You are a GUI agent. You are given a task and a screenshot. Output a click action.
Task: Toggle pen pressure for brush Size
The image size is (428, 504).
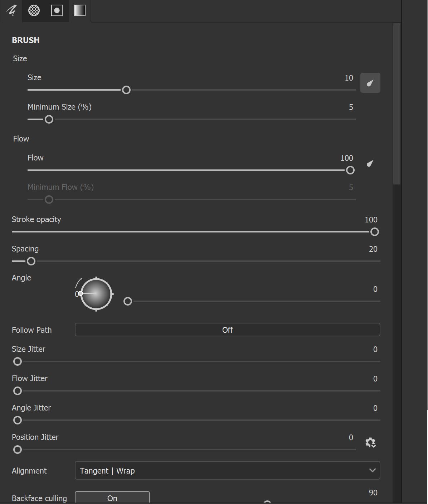(370, 82)
